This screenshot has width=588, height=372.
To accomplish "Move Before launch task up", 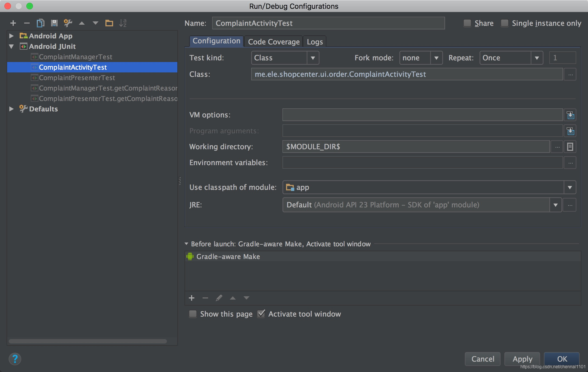I will (233, 298).
